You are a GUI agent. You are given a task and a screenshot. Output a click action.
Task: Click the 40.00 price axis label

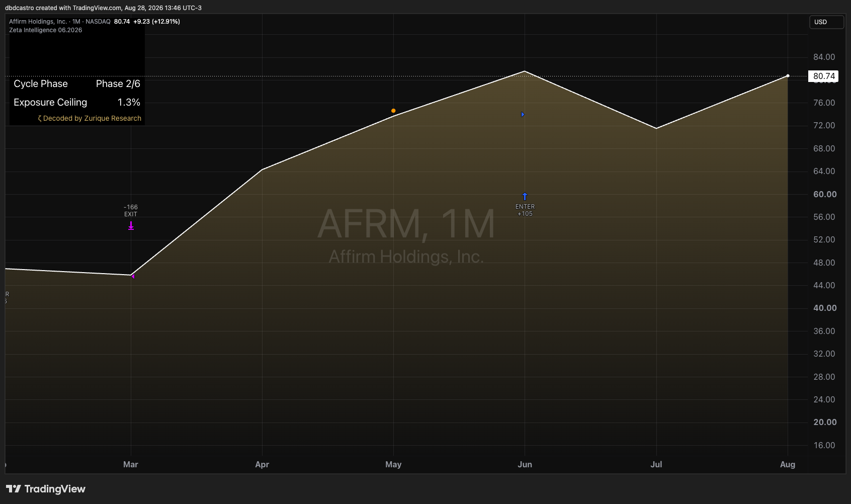[825, 308]
